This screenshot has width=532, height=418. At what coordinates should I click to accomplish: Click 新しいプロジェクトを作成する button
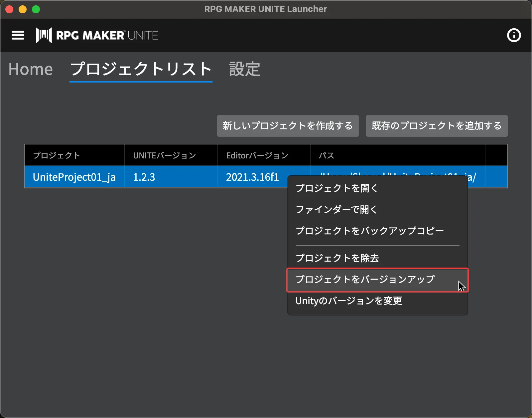click(288, 126)
